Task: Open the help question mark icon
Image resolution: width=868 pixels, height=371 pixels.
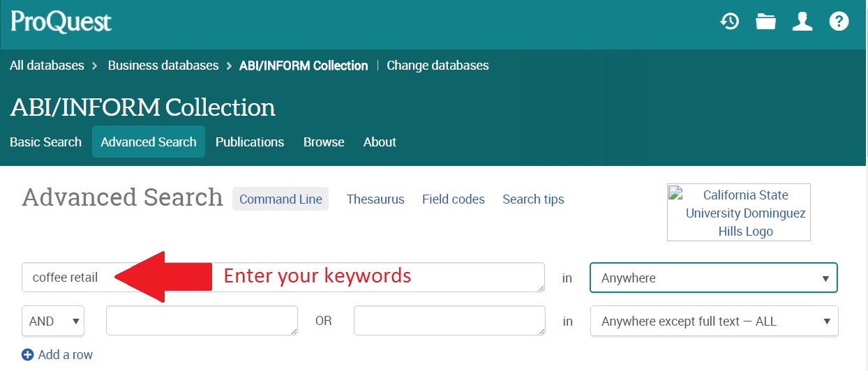Action: point(839,22)
